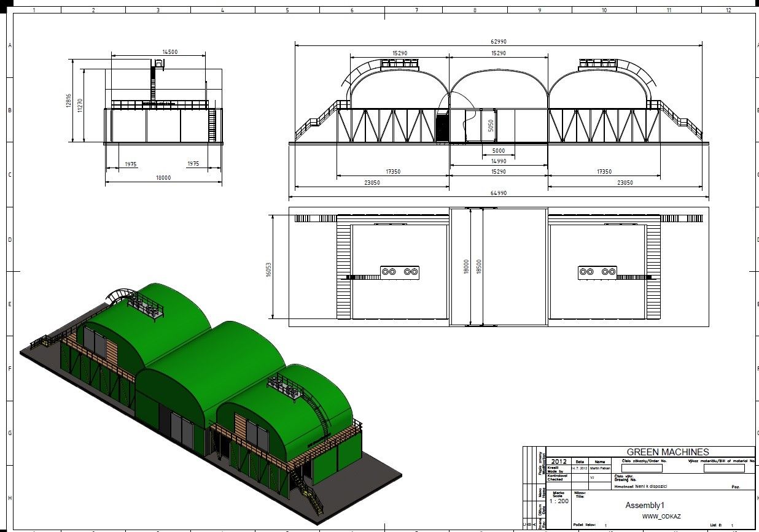This screenshot has height=532, width=759.
Task: Click the 1 : 200 scale value
Action: 559,501
